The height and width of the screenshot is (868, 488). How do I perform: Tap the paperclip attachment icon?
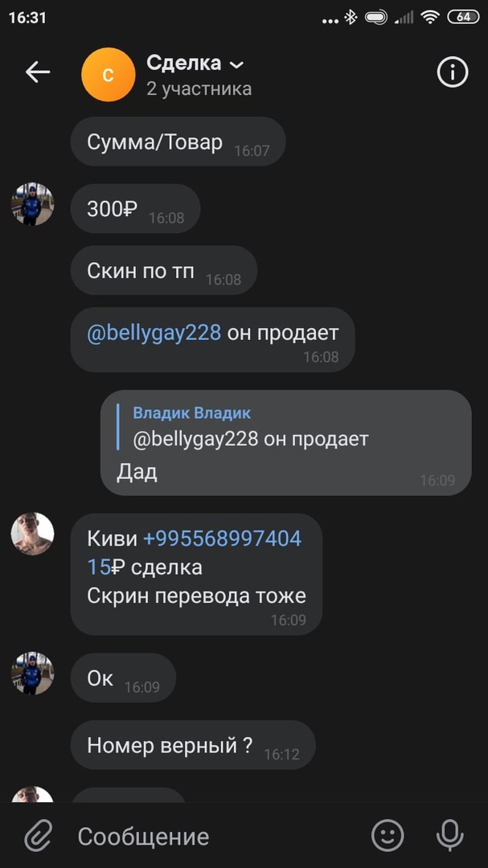[x=39, y=835]
